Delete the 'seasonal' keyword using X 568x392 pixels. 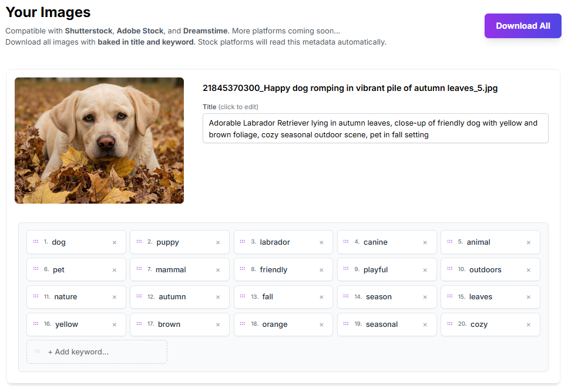425,325
